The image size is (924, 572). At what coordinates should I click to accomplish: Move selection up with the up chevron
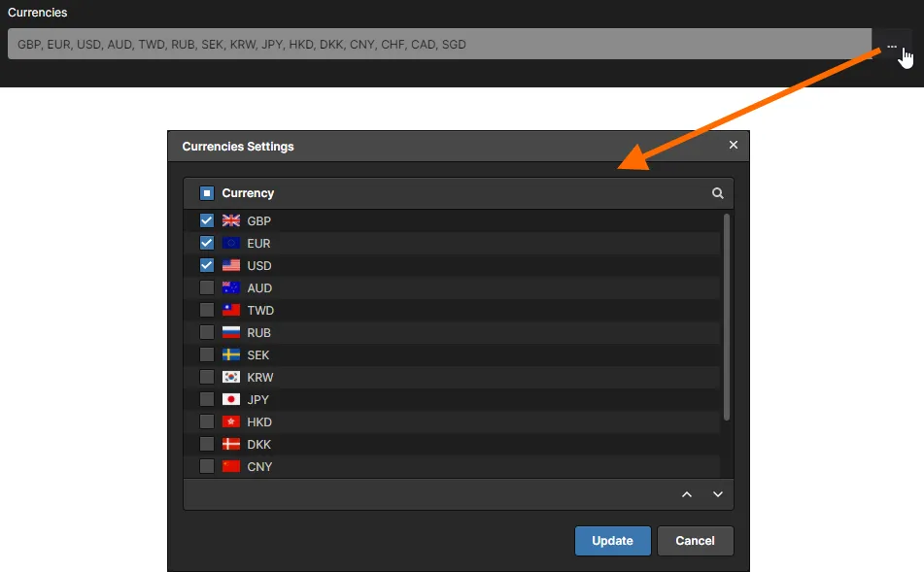[x=687, y=495]
